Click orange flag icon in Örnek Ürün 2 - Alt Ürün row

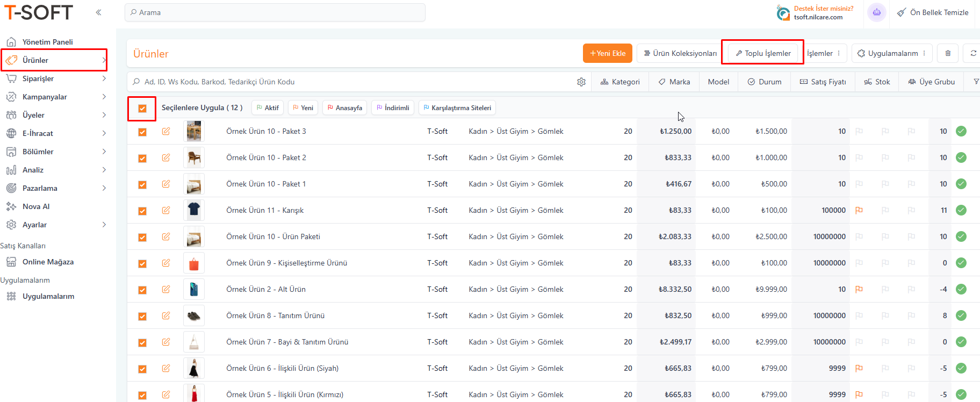click(859, 289)
